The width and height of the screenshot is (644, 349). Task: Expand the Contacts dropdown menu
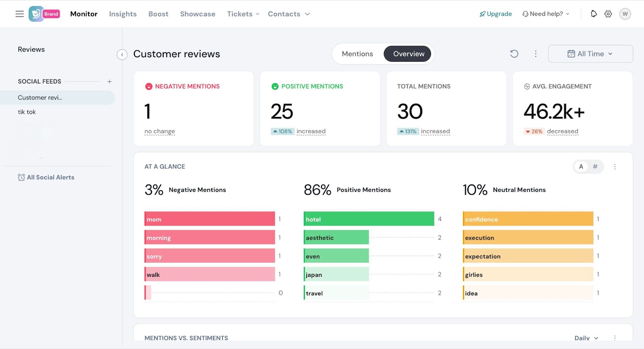289,14
